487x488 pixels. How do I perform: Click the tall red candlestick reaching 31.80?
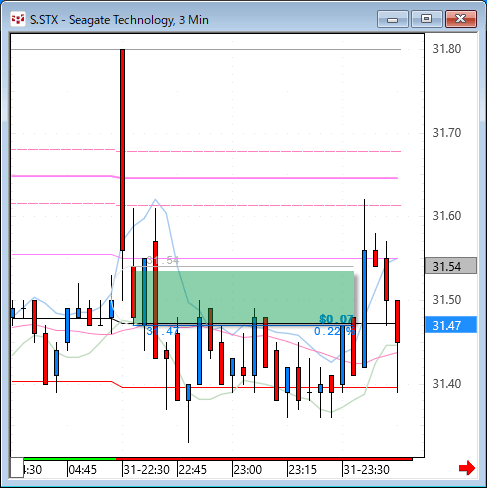click(122, 150)
